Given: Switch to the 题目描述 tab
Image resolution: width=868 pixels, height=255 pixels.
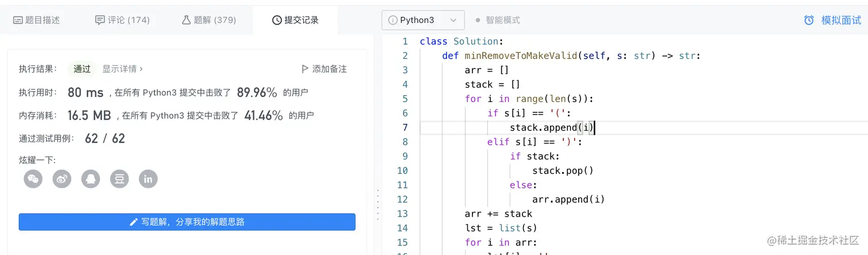Looking at the screenshot, I should 37,20.
